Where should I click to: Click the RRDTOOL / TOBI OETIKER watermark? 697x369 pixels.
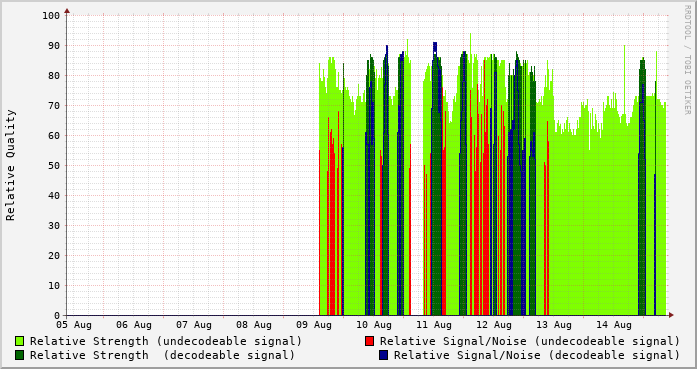click(x=687, y=60)
